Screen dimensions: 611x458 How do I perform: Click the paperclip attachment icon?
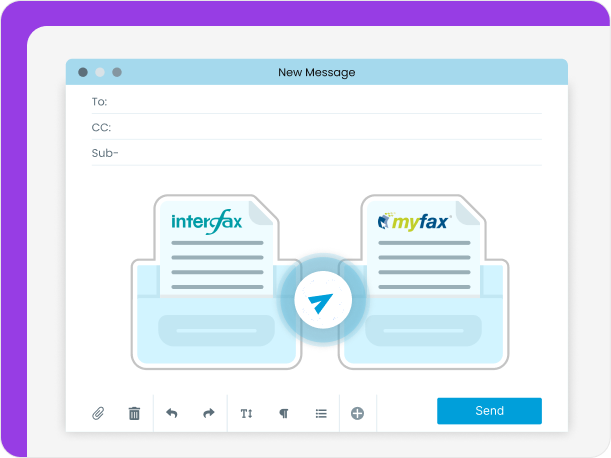pos(98,413)
